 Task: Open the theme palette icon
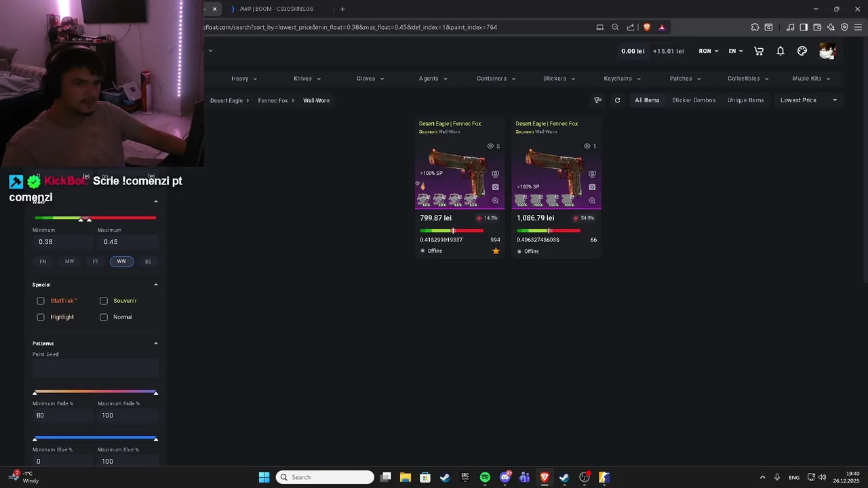(802, 51)
